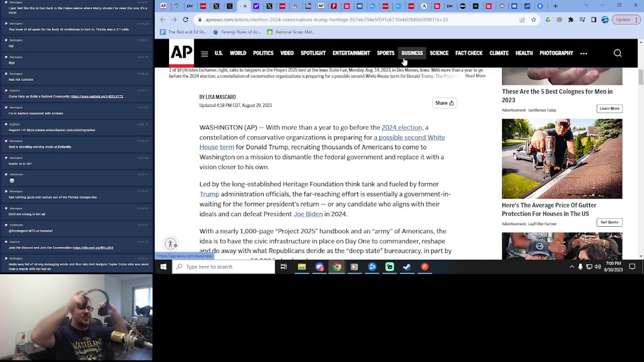Click the volume icon in system tray
This screenshot has width=644, height=362.
click(x=598, y=267)
